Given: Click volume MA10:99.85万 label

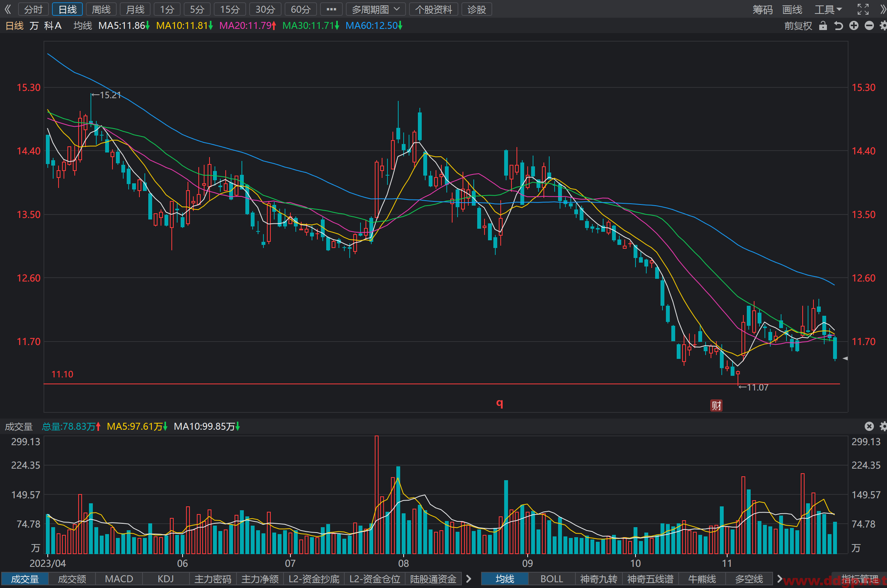Looking at the screenshot, I should click(x=207, y=427).
